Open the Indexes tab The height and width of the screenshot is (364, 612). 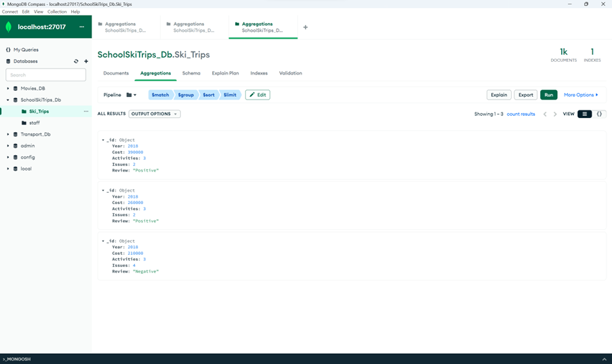(x=259, y=73)
